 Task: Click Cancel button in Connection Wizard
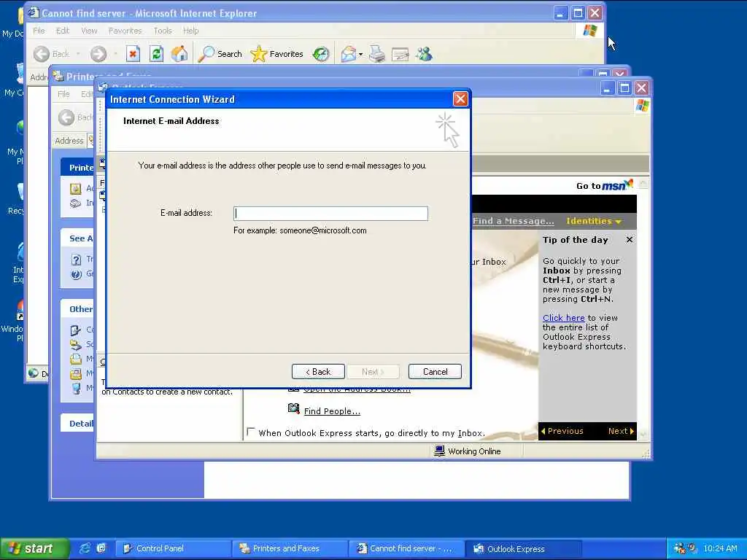[x=435, y=371]
